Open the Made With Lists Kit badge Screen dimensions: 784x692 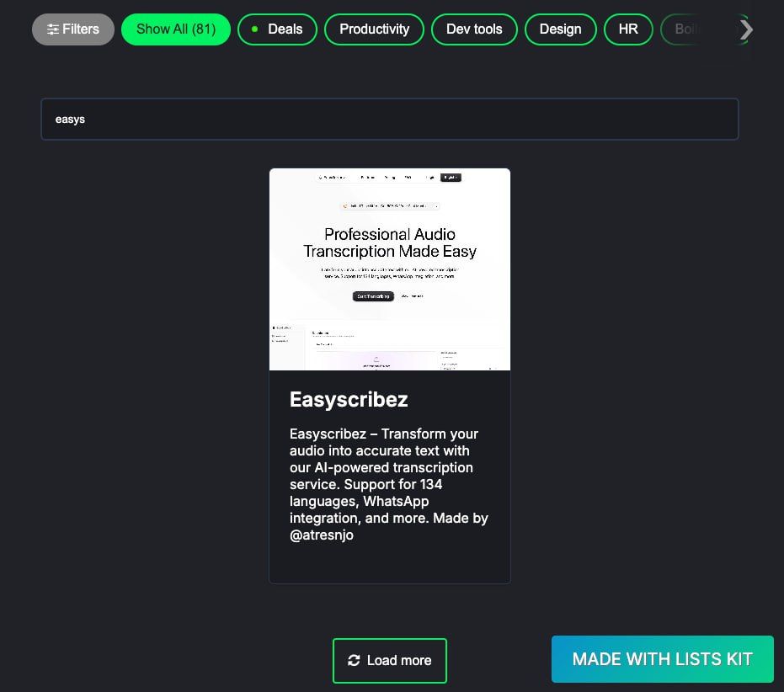pos(662,659)
